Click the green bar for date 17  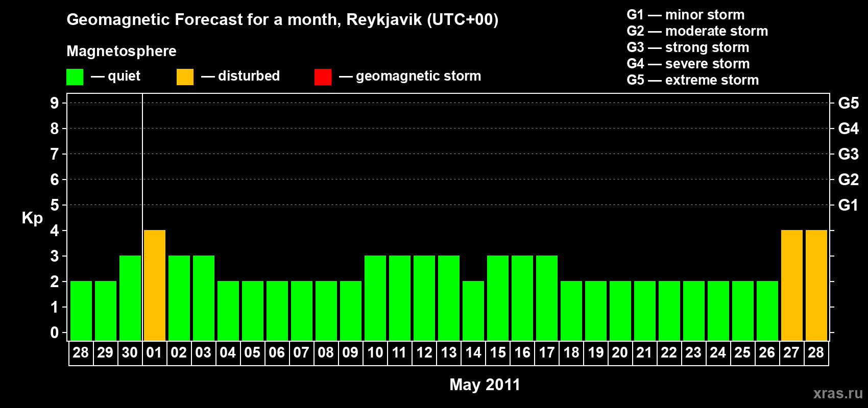[547, 298]
